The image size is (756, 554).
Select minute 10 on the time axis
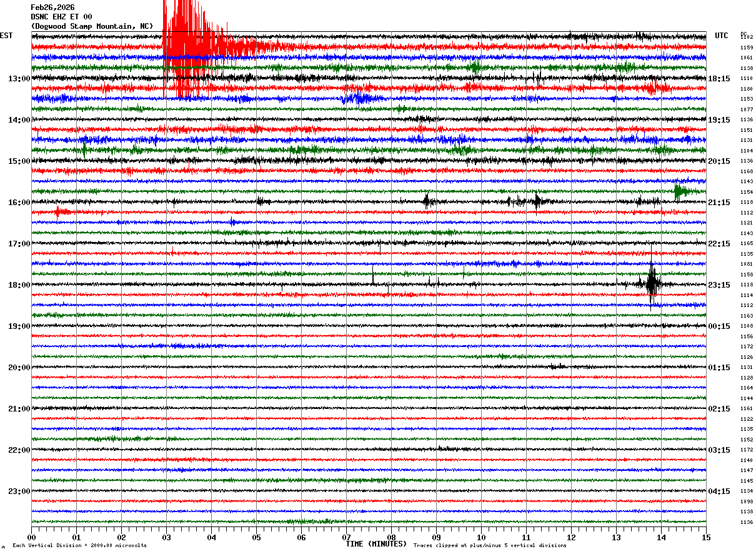481,537
